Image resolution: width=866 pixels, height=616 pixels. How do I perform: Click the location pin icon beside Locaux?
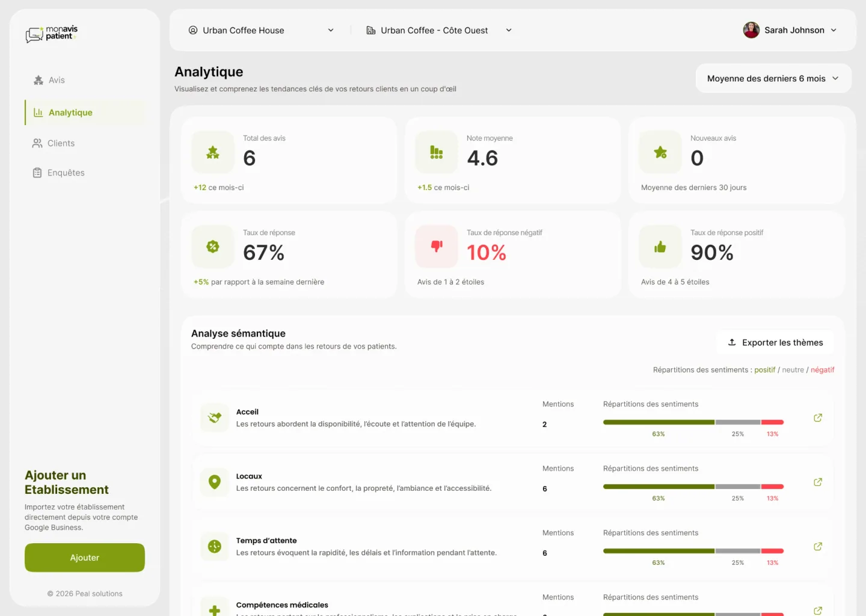[215, 482]
